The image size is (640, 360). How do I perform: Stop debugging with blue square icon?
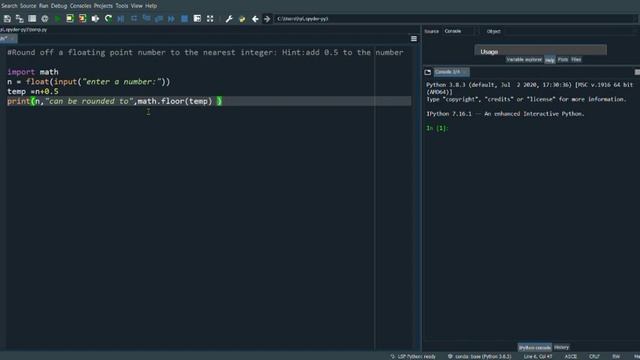[x=184, y=19]
